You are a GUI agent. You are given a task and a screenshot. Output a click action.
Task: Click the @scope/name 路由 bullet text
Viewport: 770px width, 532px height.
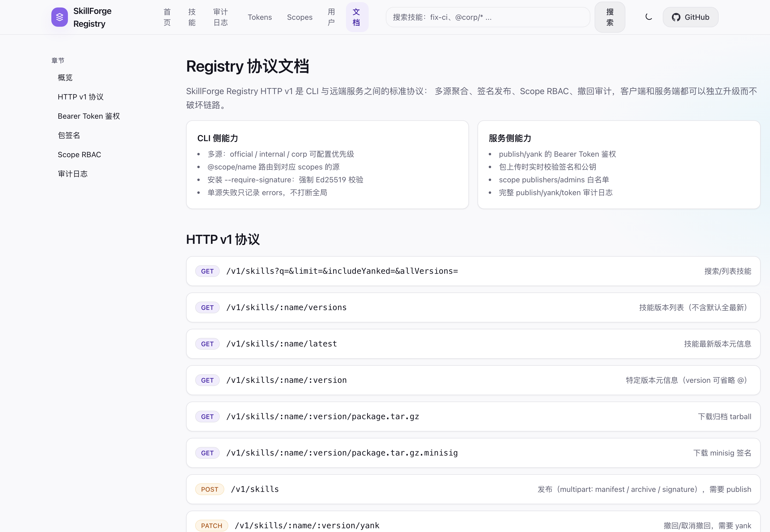pos(274,167)
